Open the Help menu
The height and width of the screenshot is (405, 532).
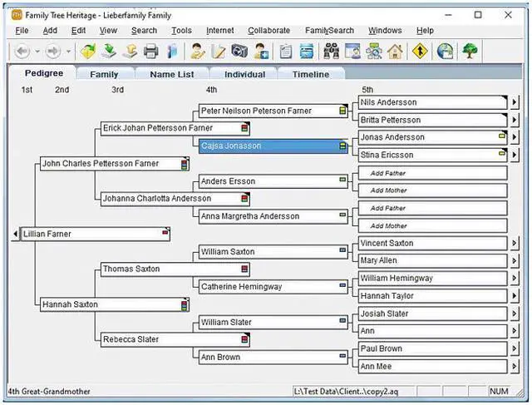click(x=425, y=31)
